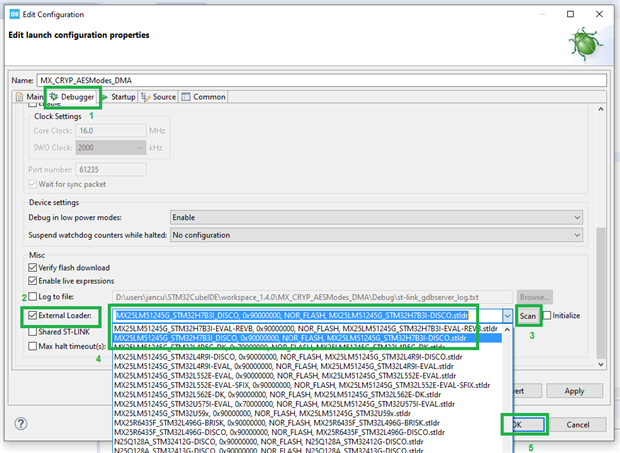The image size is (620, 453).
Task: Open the help question mark icon
Action: click(21, 424)
